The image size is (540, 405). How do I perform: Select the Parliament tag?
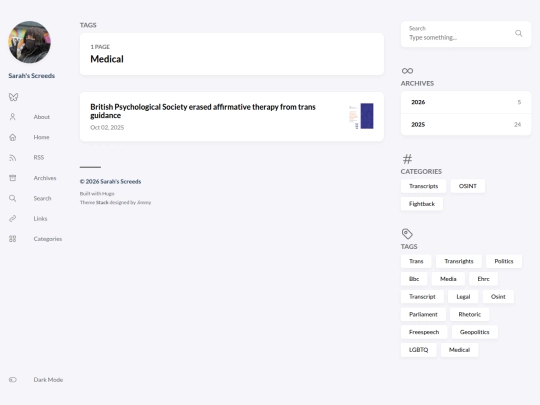click(423, 314)
